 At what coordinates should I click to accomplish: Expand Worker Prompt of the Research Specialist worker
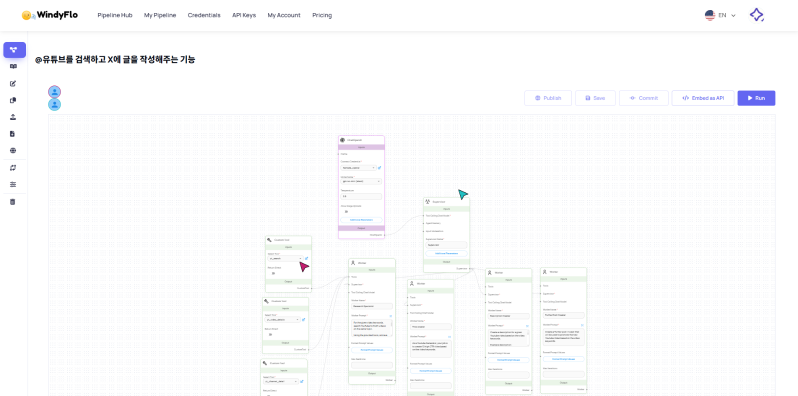(391, 316)
